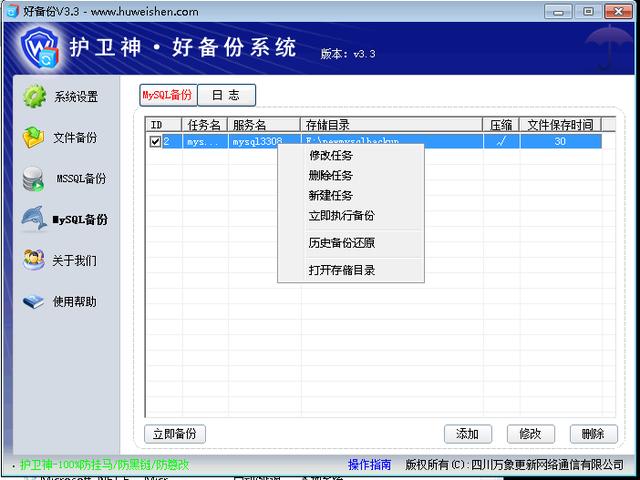The image size is (640, 480).
Task: Click the 压缩 column header
Action: click(501, 125)
